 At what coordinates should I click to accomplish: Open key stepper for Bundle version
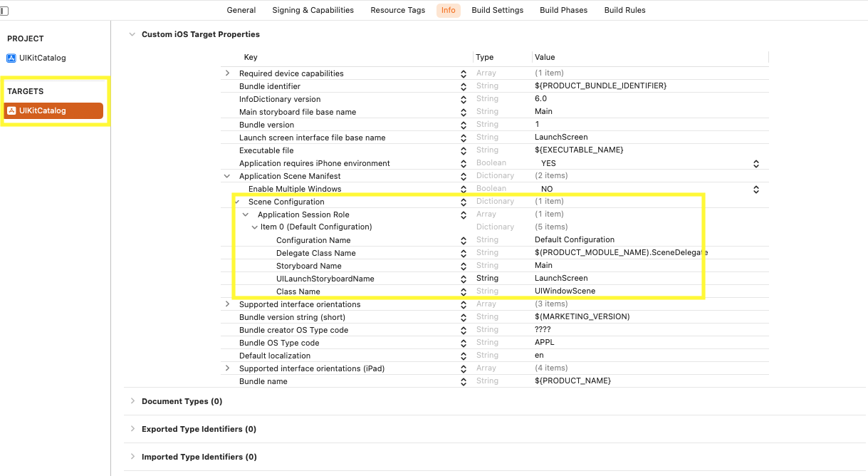point(464,125)
